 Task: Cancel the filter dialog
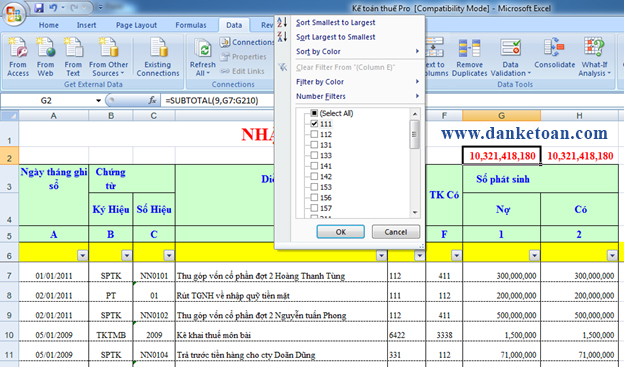396,232
